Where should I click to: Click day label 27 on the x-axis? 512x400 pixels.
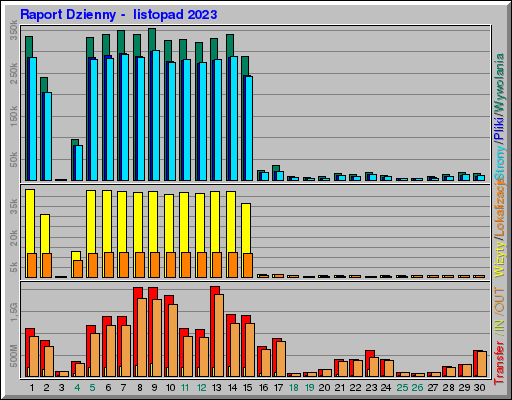[x=433, y=388]
